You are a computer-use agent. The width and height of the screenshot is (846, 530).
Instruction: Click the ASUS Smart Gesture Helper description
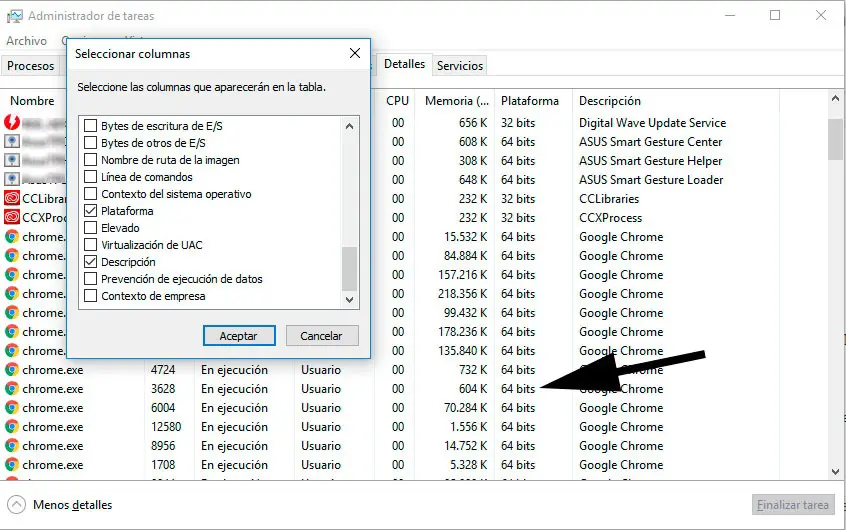(x=650, y=160)
